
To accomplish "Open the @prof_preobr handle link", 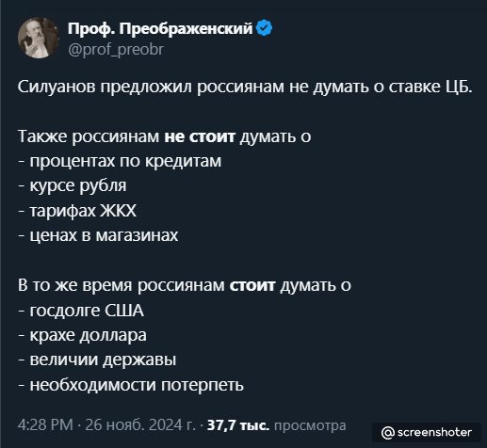I will 116,49.
